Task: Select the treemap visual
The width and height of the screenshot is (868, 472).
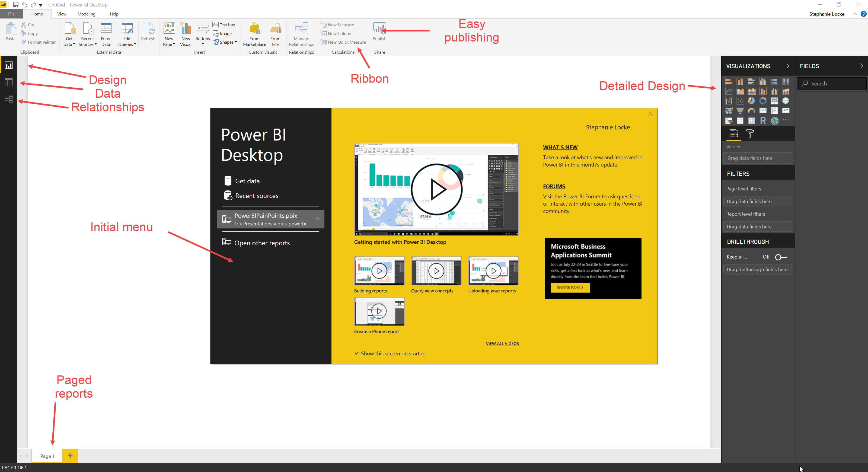Action: [x=774, y=101]
